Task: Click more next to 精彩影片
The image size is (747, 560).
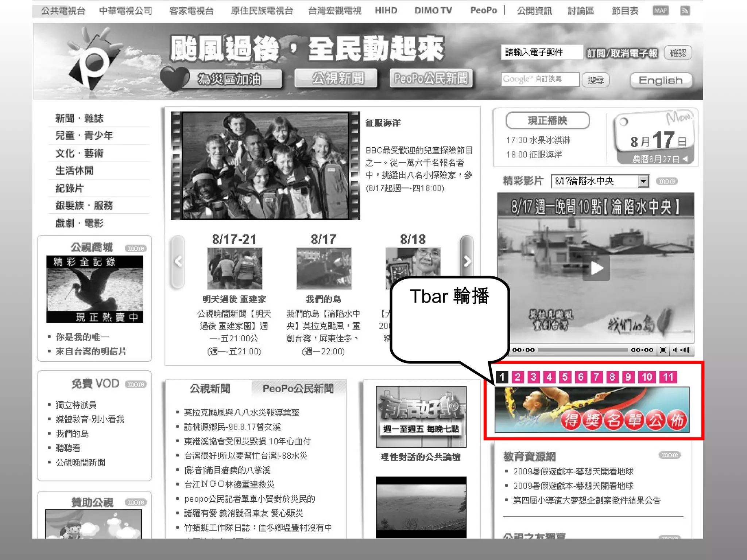Action: coord(667,181)
